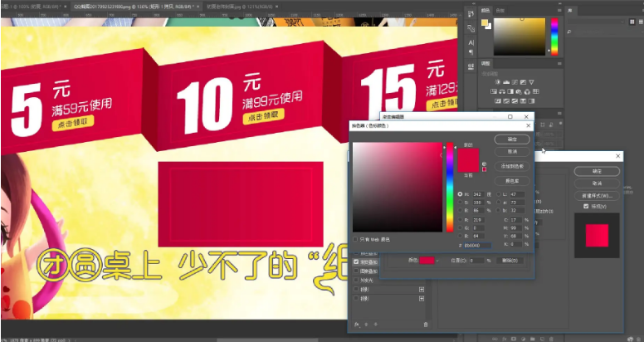The width and height of the screenshot is (644, 342).
Task: Click the Location percent field in the Gradient Editor
Action: click(477, 261)
